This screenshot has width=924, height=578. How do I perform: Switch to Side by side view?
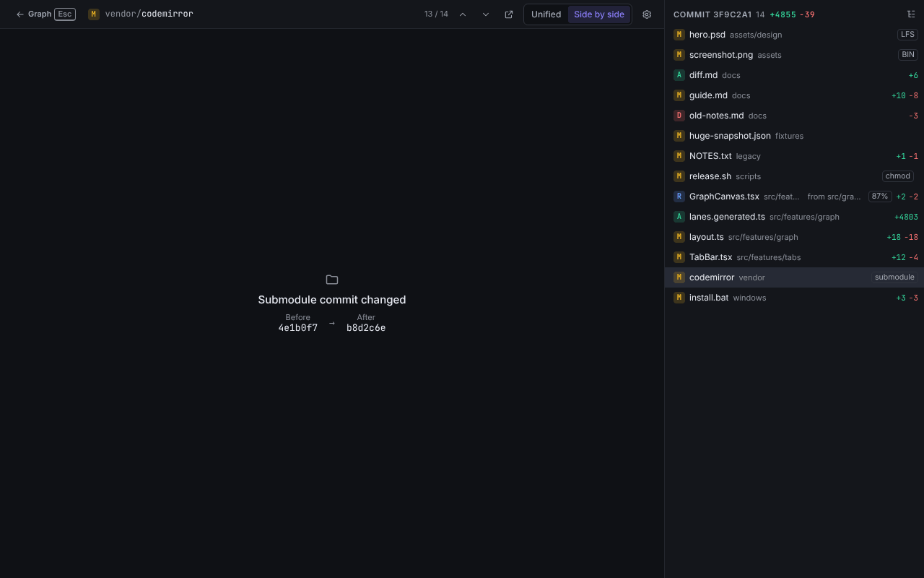click(x=599, y=14)
